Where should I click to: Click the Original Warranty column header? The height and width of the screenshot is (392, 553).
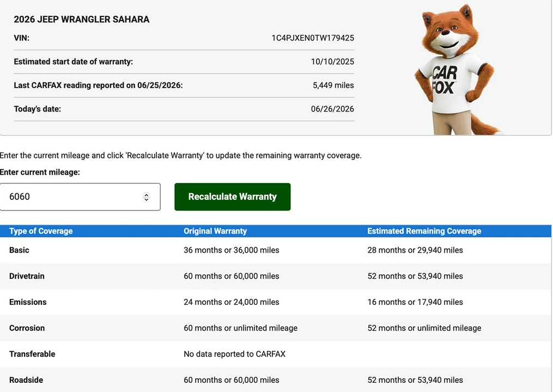(215, 231)
